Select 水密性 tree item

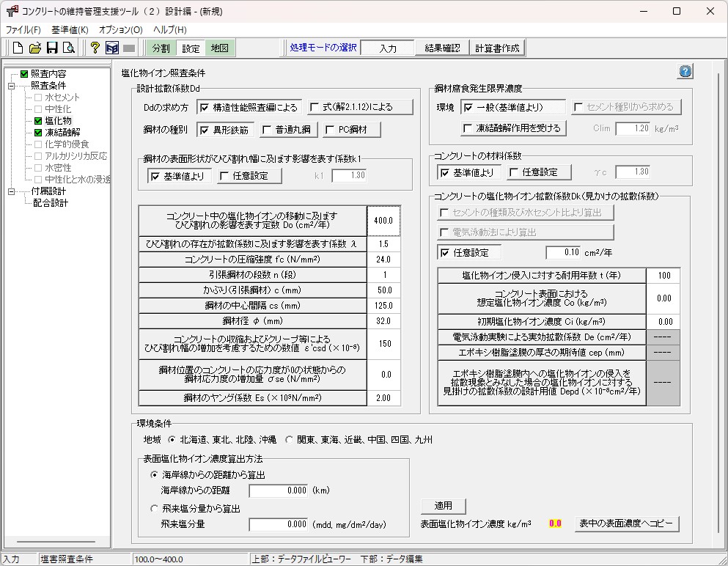pos(58,168)
